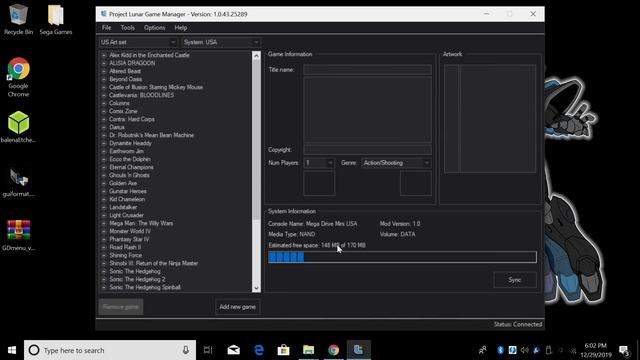640x360 pixels.
Task: Click the free space progress bar
Action: pos(402,257)
